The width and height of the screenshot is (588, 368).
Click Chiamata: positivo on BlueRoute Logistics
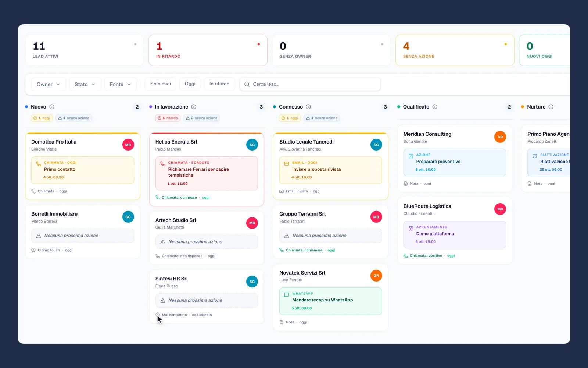426,256
